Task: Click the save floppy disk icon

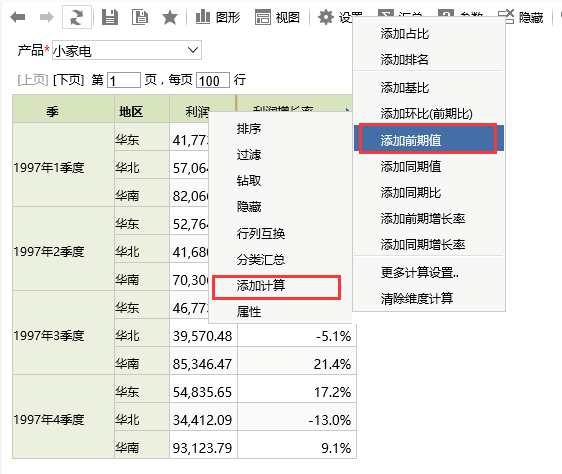Action: coord(110,17)
